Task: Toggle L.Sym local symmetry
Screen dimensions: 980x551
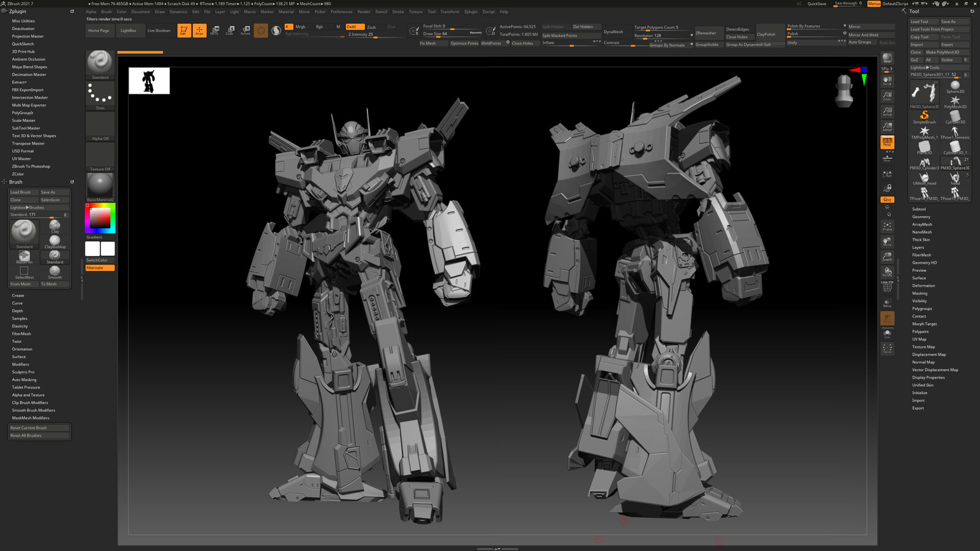Action: pos(887,174)
